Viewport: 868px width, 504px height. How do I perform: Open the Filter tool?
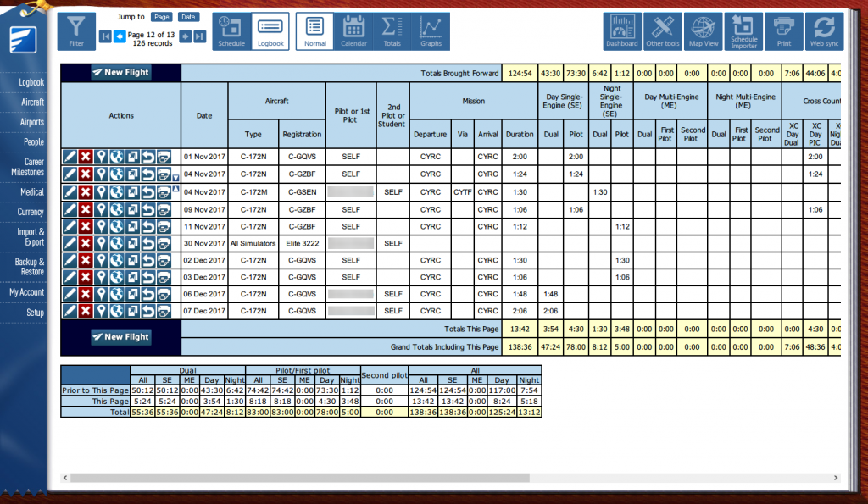tap(76, 31)
